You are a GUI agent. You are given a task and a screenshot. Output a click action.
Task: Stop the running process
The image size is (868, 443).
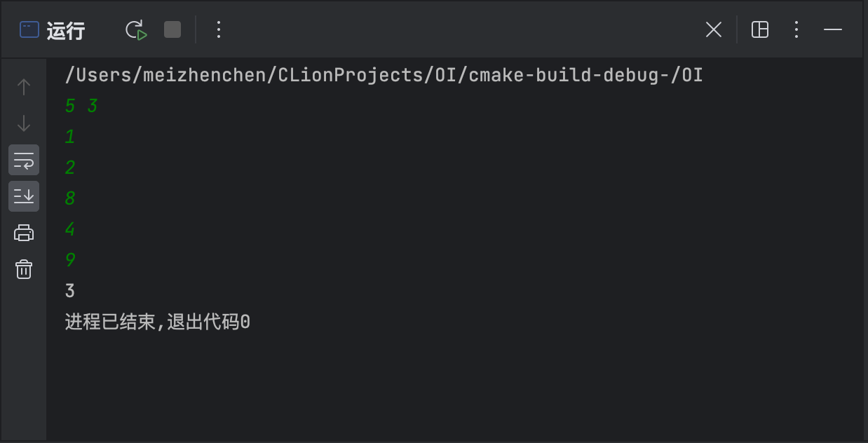pos(172,29)
